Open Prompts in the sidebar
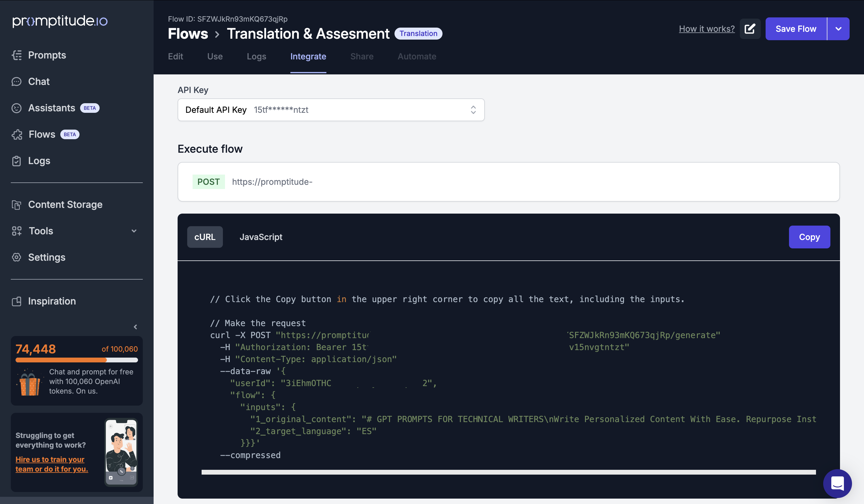This screenshot has height=504, width=864. [47, 55]
